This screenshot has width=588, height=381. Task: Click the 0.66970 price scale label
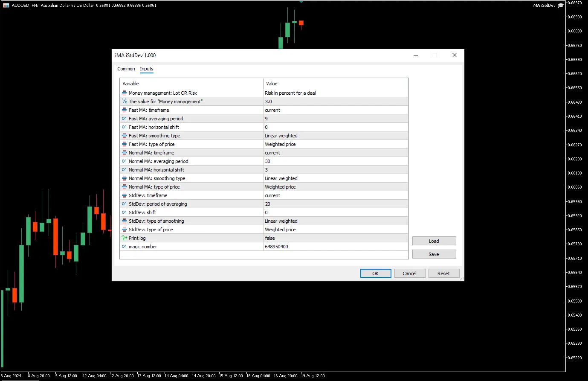pos(575,3)
